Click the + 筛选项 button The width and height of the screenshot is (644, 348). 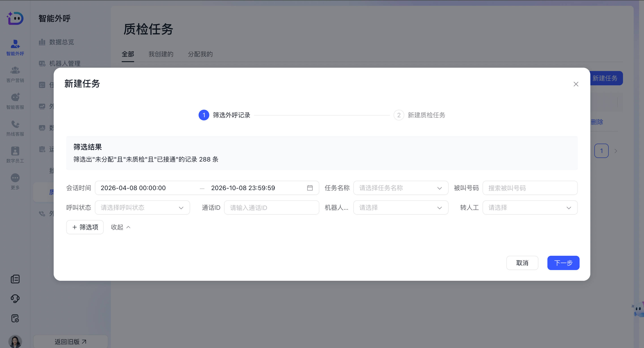(x=85, y=227)
